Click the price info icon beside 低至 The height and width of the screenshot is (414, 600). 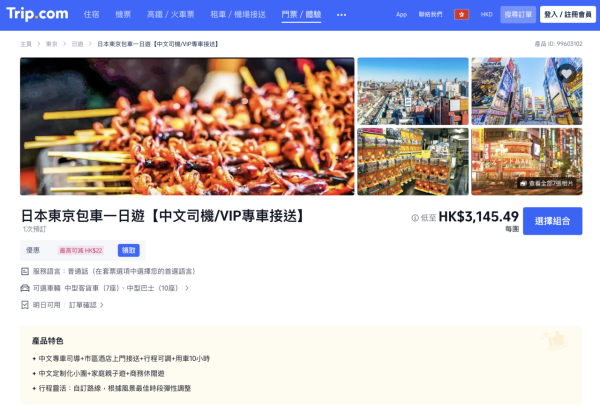tap(415, 218)
